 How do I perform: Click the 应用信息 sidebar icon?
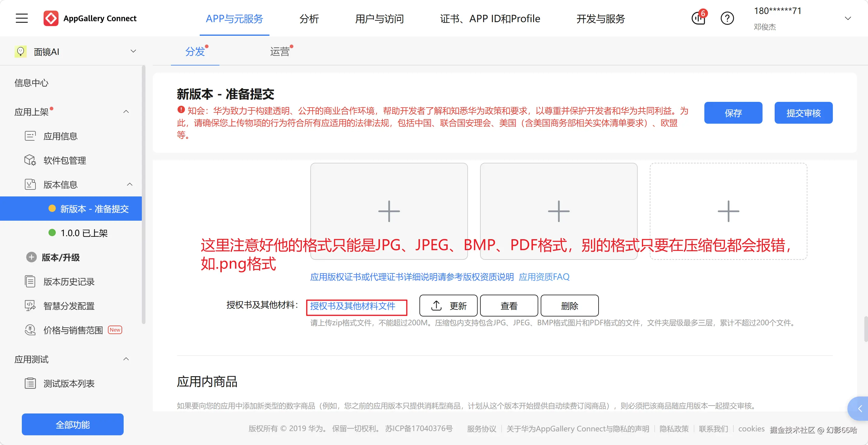[30, 136]
